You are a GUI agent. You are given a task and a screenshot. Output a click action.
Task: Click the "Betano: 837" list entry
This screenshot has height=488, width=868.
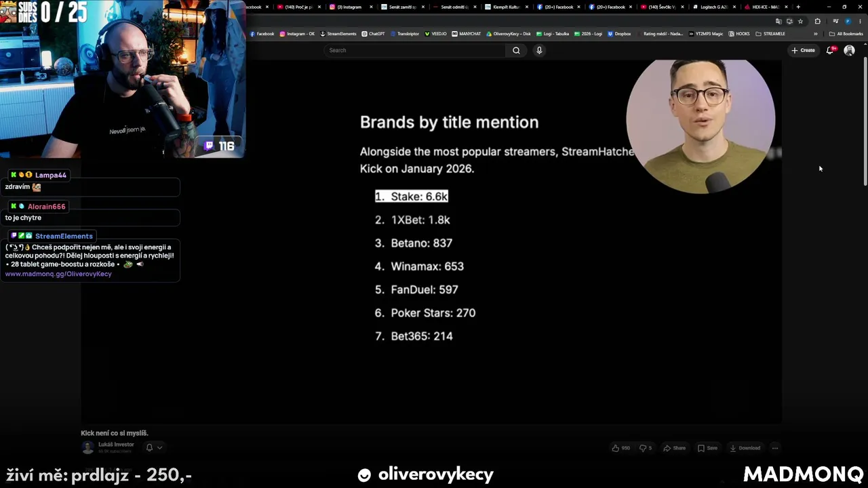pyautogui.click(x=414, y=243)
